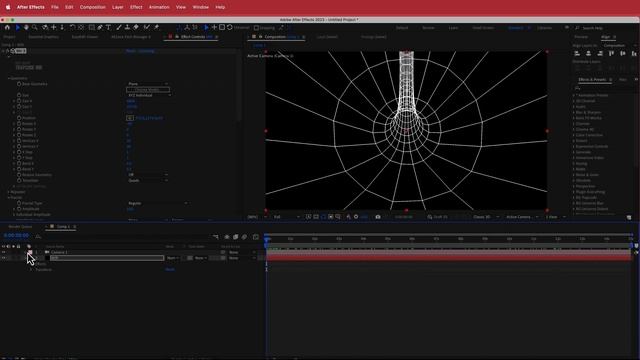Viewport: 640px width, 360px height.
Task: Select the Hand tool
Action: point(26,27)
